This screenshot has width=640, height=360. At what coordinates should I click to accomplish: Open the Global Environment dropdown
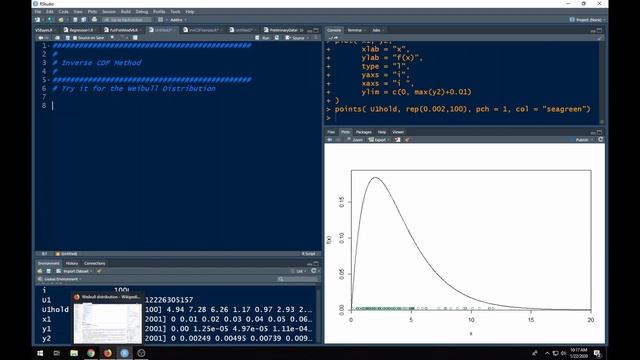[60, 279]
